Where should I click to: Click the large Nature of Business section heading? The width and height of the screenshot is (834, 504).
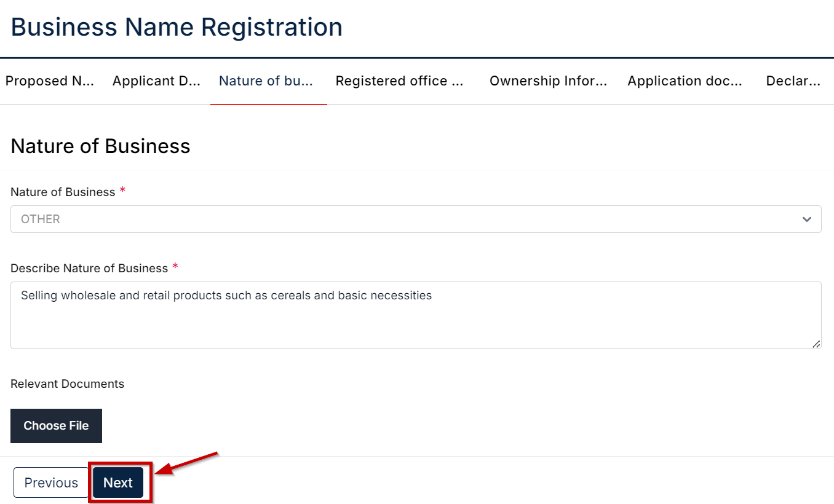[x=100, y=146]
